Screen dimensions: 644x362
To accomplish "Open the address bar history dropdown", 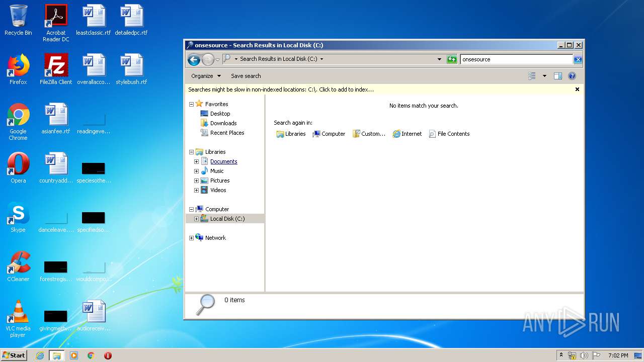I will (x=439, y=59).
